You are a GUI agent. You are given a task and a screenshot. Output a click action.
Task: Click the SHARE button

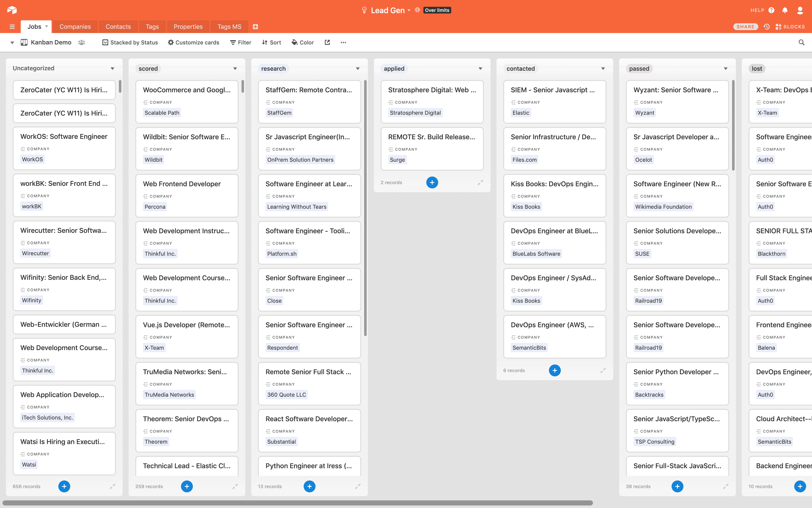coord(746,26)
